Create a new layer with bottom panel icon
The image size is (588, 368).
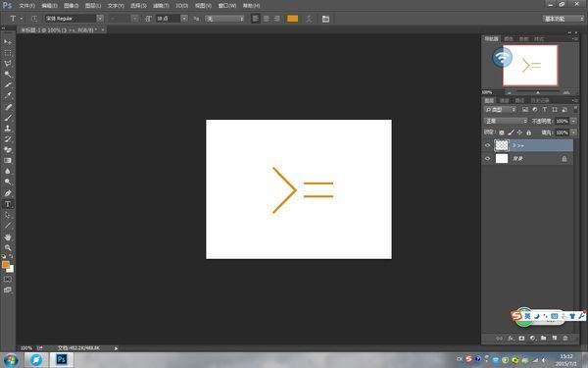[555, 338]
